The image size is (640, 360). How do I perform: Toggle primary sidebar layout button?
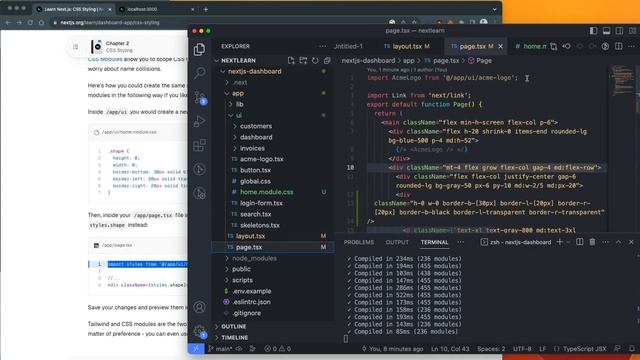pyautogui.click(x=593, y=31)
